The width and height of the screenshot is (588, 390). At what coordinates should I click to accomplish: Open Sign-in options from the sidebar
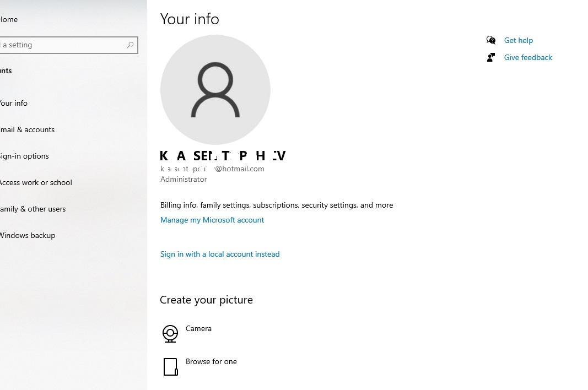tap(25, 156)
